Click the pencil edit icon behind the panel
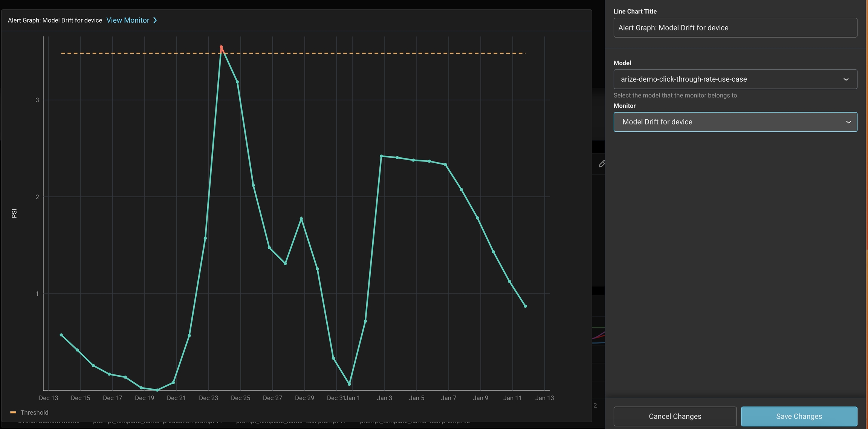This screenshot has height=429, width=868. coord(602,164)
